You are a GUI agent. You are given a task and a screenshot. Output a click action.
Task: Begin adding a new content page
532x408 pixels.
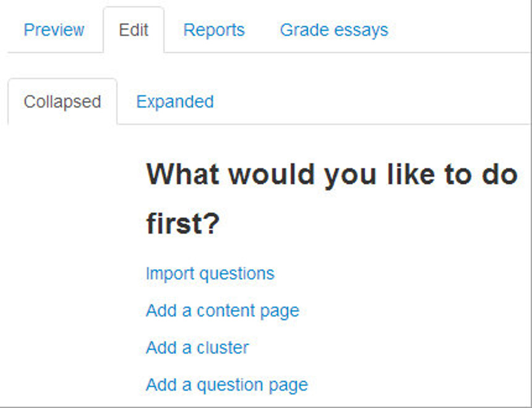pos(223,310)
